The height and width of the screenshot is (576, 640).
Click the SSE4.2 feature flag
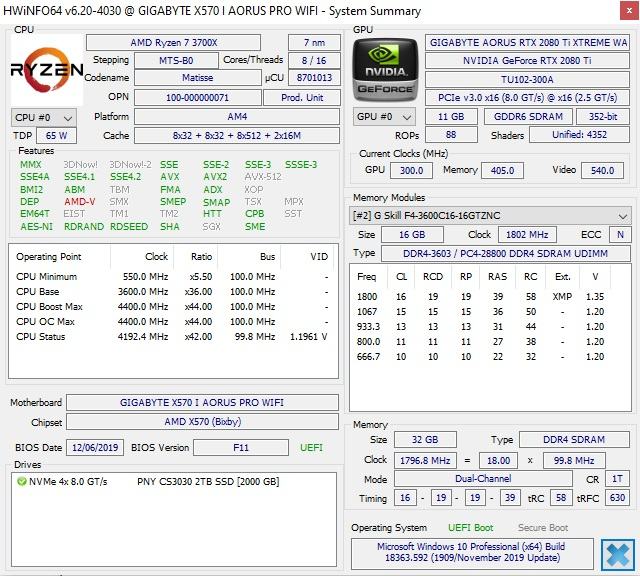(x=126, y=177)
